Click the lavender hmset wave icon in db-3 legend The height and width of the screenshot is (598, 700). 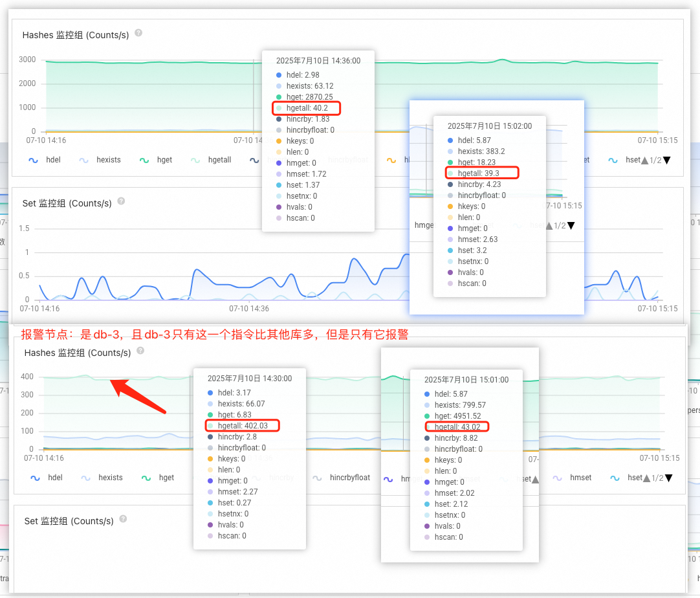click(x=558, y=478)
